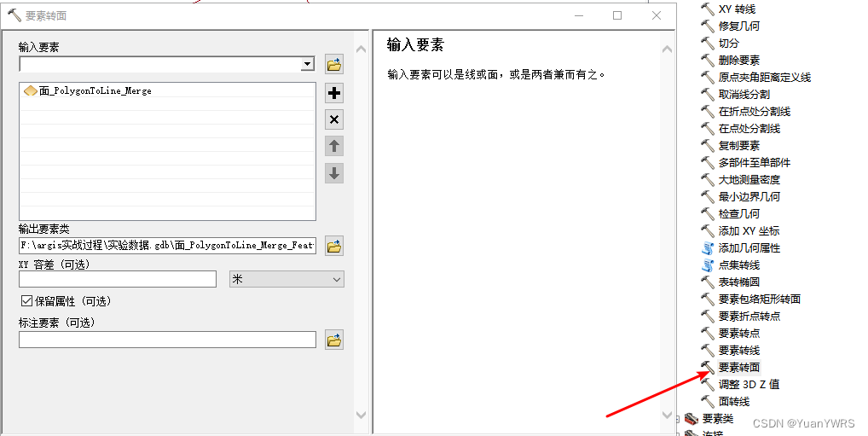Open 要素包络矩形转面 tool
Viewport: 868px width, 436px height.
click(x=759, y=299)
